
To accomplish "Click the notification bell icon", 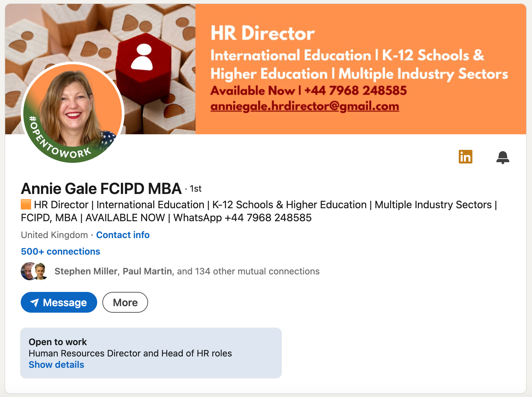I will click(x=503, y=157).
